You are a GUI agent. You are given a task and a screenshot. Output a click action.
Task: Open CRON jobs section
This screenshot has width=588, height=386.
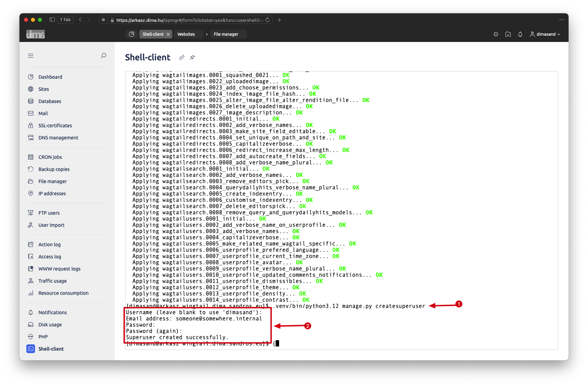(x=50, y=157)
